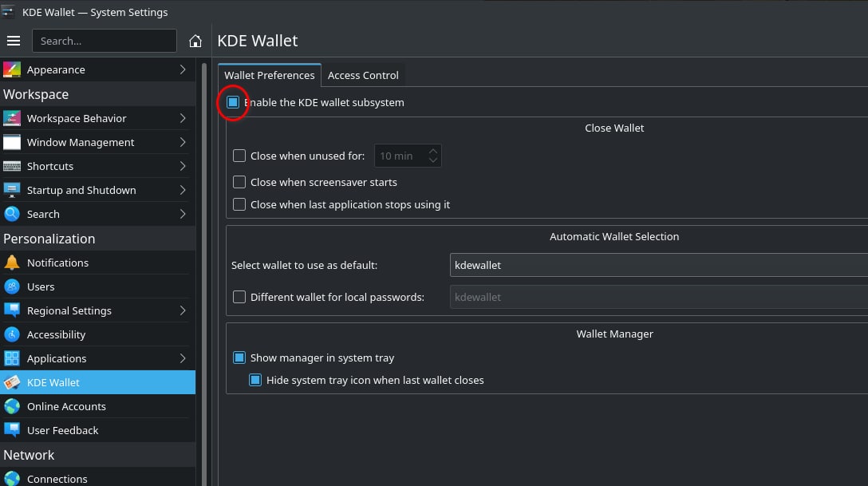Click the sidebar vertical scrollbar
Image resolution: width=868 pixels, height=486 pixels.
coord(203,274)
